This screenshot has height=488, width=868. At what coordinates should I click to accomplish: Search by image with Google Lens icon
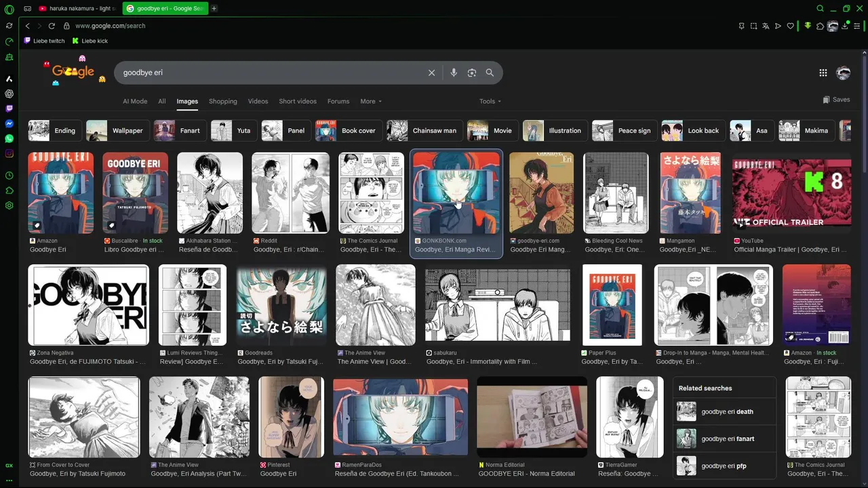coord(472,73)
